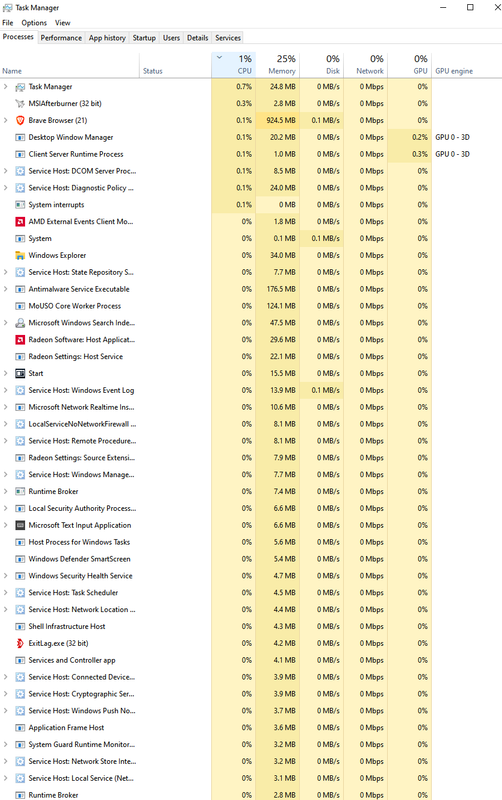Screen dimensions: 502x800
Task: Select Radeon Settings: Source Extension row
Action: point(251,458)
